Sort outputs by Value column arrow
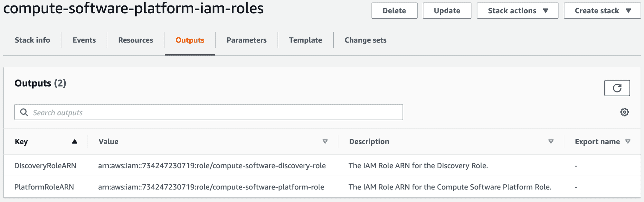 click(325, 141)
